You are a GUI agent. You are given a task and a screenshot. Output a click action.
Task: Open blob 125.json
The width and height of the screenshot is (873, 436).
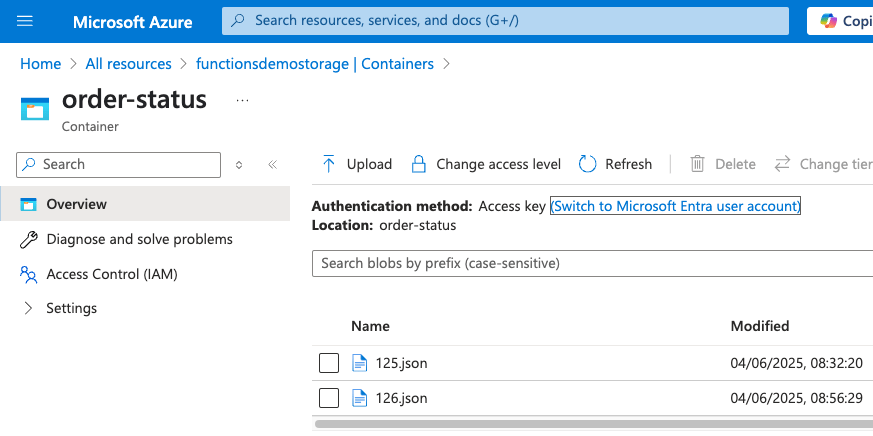[x=401, y=364]
